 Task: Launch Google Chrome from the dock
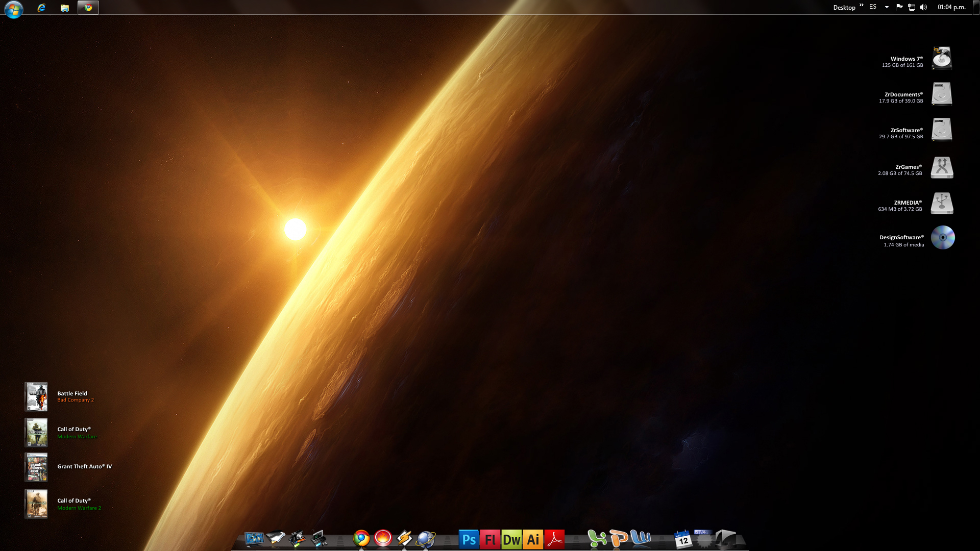pyautogui.click(x=361, y=538)
